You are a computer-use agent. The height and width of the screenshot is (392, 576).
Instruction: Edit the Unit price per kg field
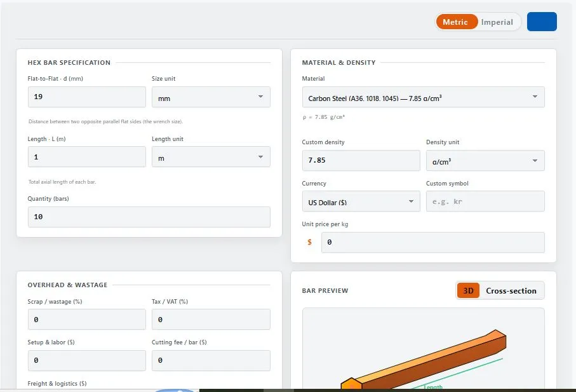[432, 242]
